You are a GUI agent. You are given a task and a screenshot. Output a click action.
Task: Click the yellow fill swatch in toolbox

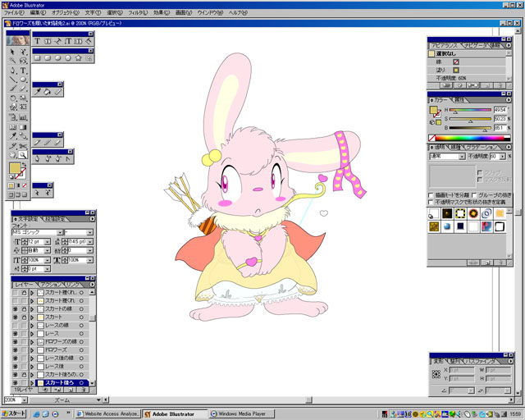click(15, 168)
